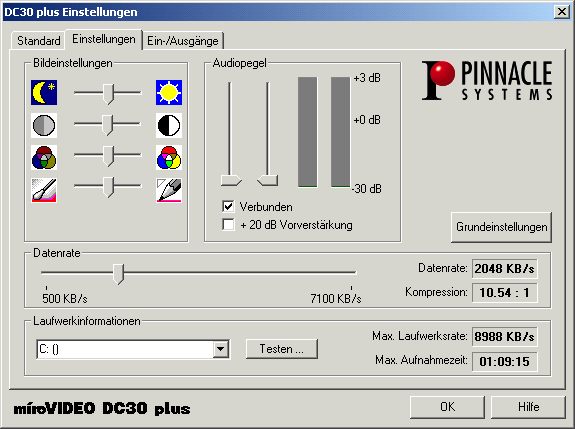Screen dimensions: 575x429
Task: Switch to the Standard tab
Action: (x=39, y=41)
